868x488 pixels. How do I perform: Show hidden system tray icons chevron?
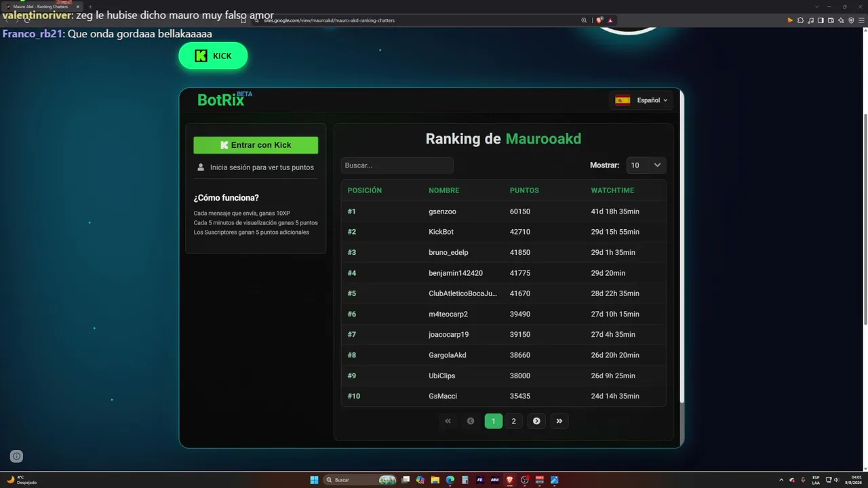click(x=781, y=480)
